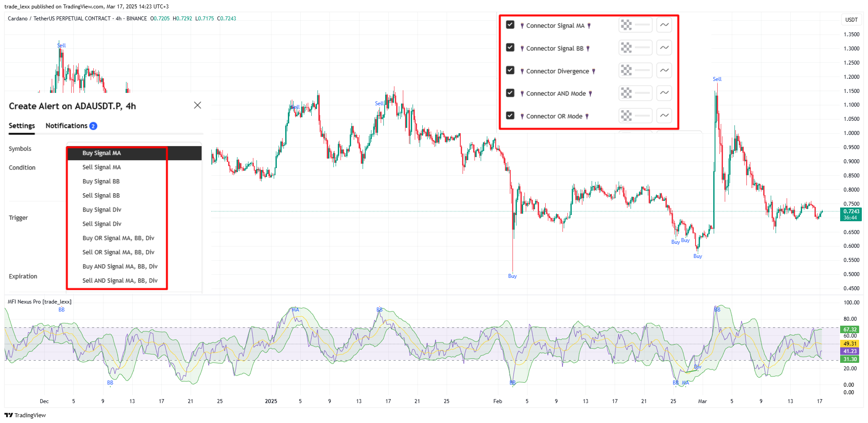
Task: Open line style for Connector AND Mode
Action: [664, 92]
